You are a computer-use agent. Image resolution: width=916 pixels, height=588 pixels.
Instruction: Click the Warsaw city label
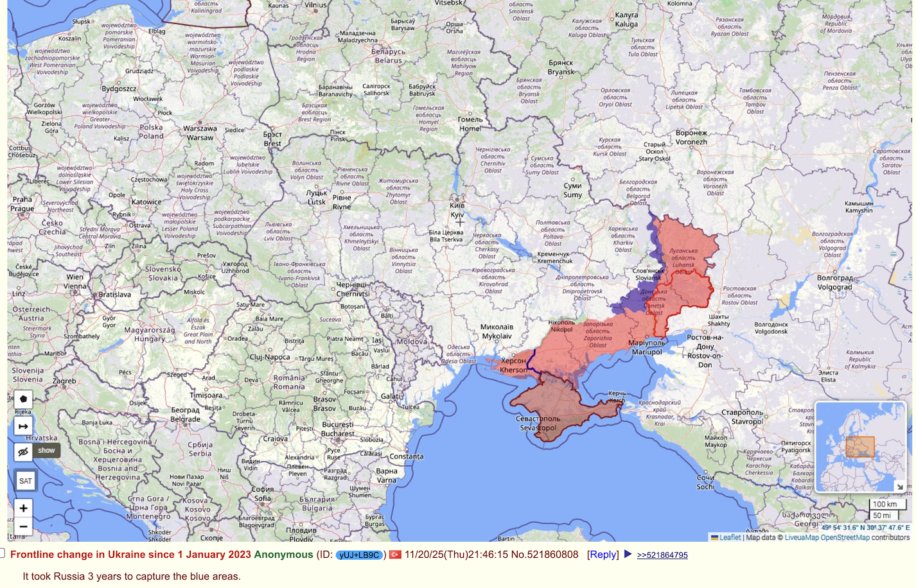[x=200, y=133]
